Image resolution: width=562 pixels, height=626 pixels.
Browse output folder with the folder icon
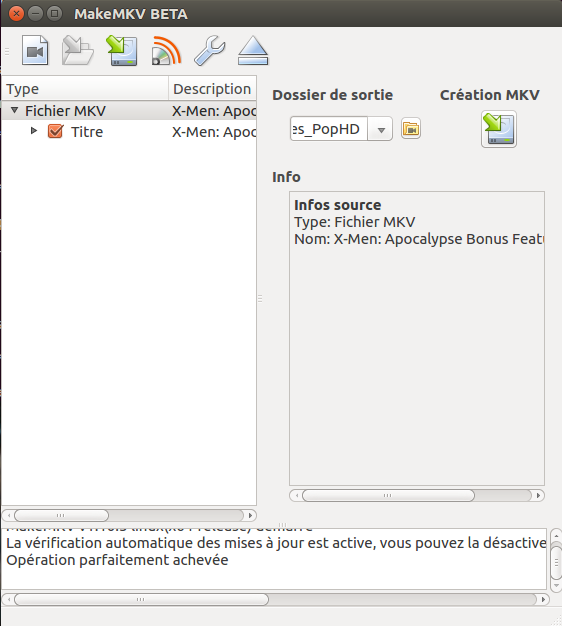click(411, 129)
